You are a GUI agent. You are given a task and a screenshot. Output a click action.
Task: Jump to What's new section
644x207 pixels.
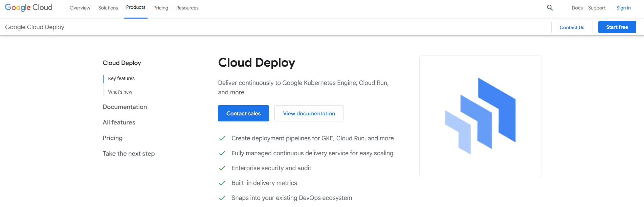pos(120,92)
